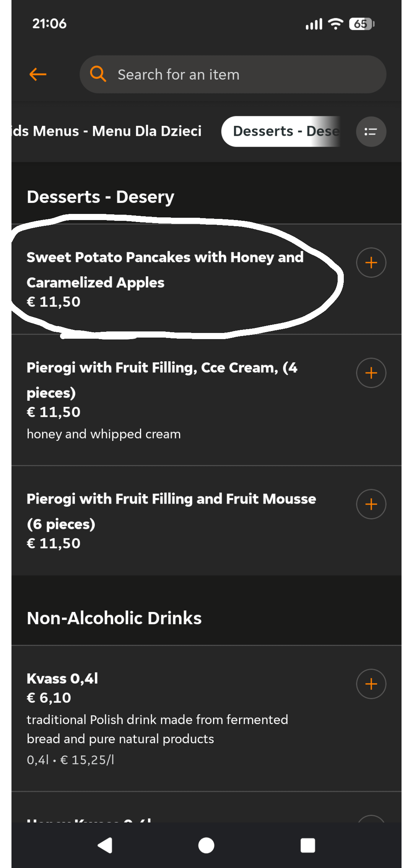This screenshot has height=868, width=413.
Task: Select the Desserts - Desery category tab
Action: click(281, 131)
